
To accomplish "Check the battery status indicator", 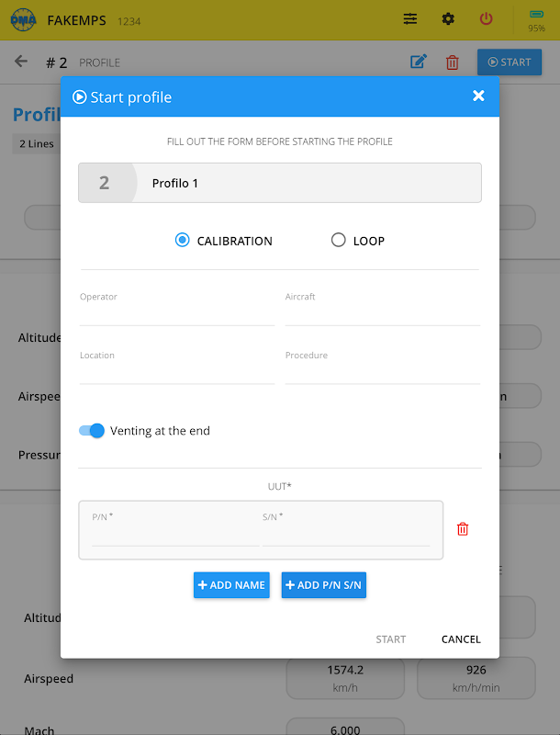I will click(x=536, y=20).
